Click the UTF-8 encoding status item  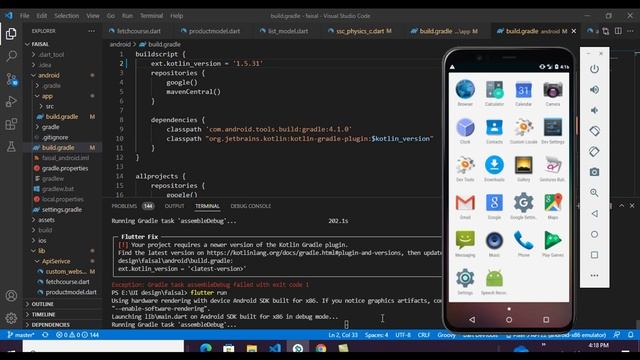(x=403, y=335)
